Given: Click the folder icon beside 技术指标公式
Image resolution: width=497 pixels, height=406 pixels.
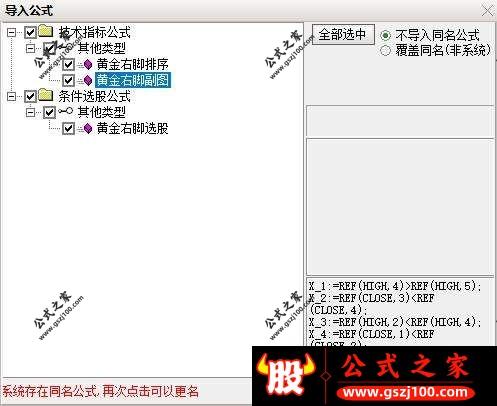Looking at the screenshot, I should (x=46, y=31).
